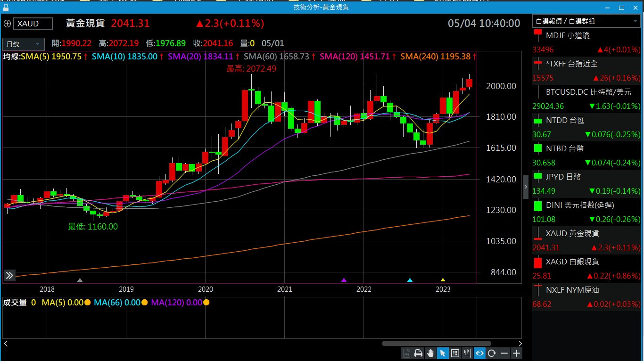The image size is (644, 361).
Task: Select the arrow cursor tool
Action: point(443,353)
